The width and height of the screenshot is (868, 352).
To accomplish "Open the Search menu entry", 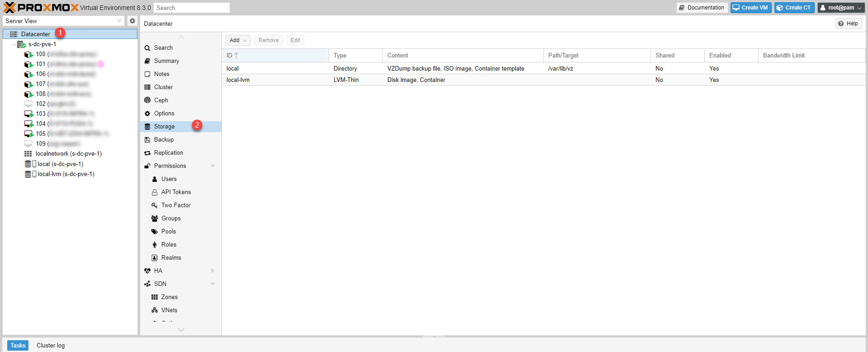I will click(x=163, y=48).
